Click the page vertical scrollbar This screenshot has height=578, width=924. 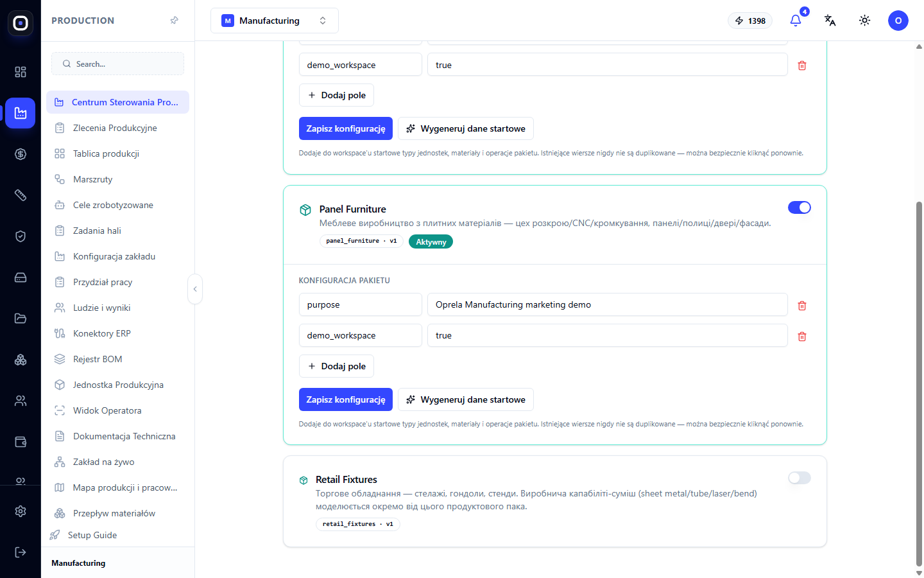[x=919, y=385]
